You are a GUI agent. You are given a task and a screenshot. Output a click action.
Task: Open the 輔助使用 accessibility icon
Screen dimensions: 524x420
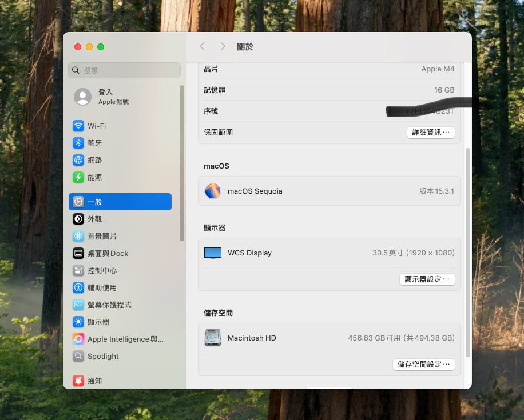(78, 287)
